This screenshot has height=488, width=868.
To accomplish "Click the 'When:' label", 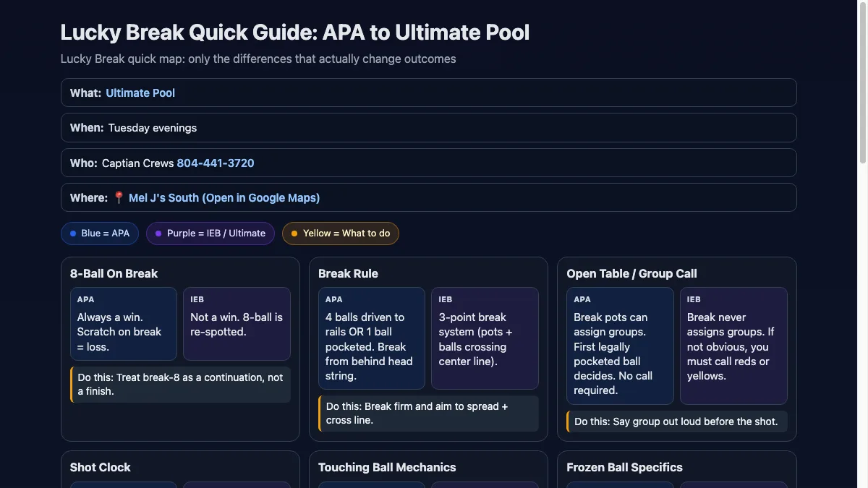I will pos(87,128).
